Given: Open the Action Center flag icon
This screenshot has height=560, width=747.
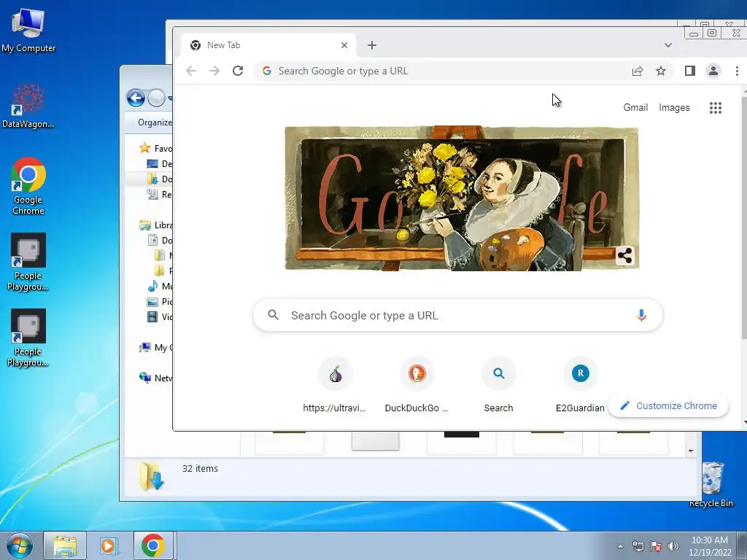Looking at the screenshot, I should [x=656, y=546].
